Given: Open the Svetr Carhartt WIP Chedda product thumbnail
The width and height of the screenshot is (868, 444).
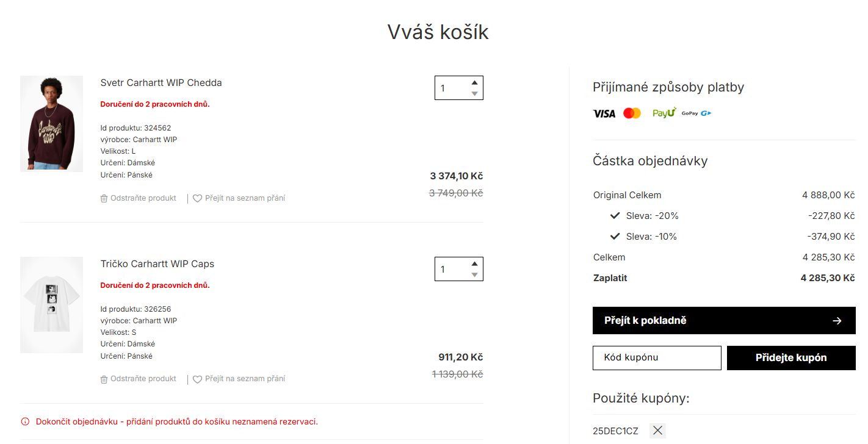Looking at the screenshot, I should [51, 124].
